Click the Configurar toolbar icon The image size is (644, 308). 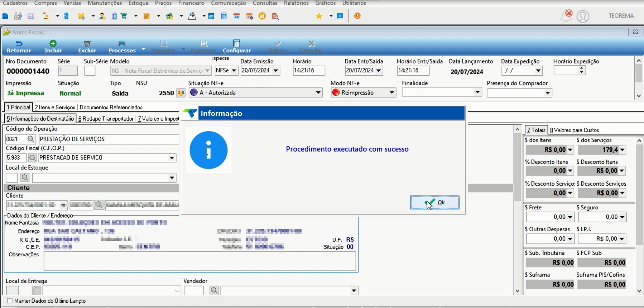[236, 43]
